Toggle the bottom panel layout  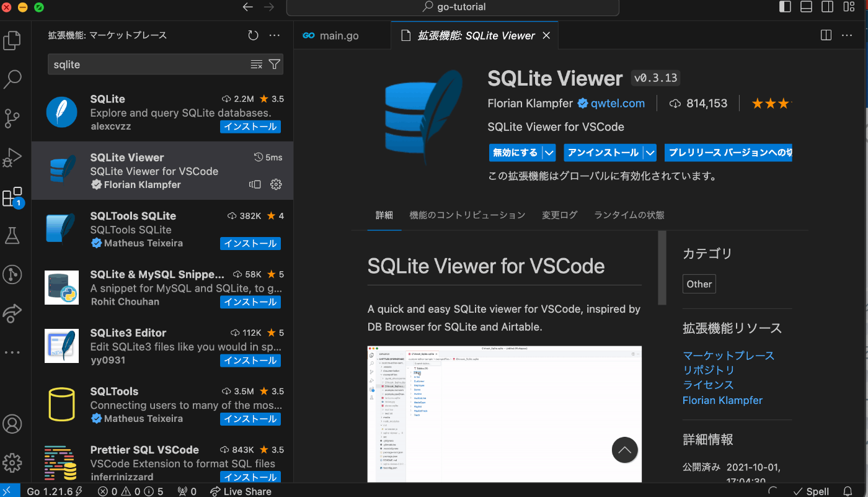coord(806,7)
